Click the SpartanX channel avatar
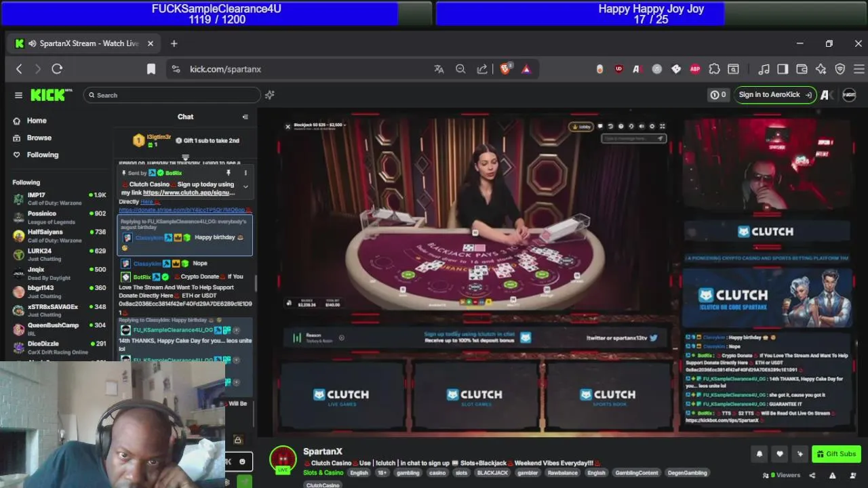The image size is (868, 488). [x=283, y=459]
